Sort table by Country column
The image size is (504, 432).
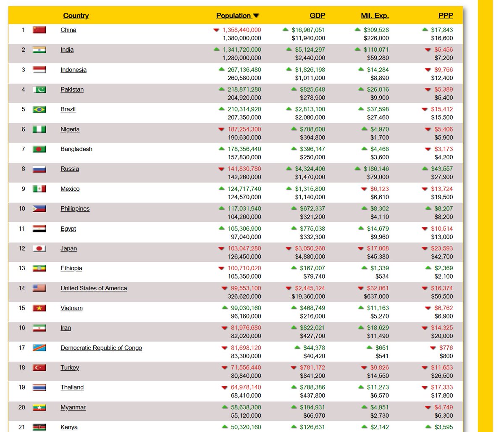[x=76, y=16]
